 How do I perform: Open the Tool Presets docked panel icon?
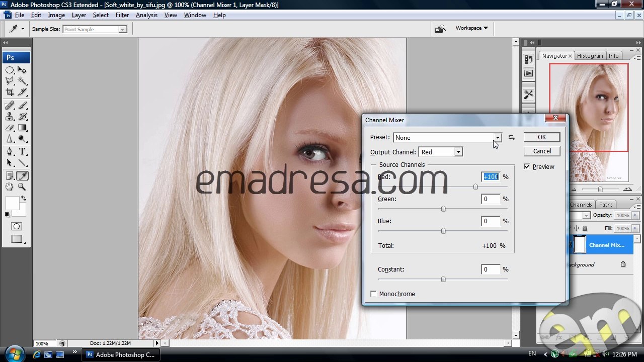tap(528, 95)
